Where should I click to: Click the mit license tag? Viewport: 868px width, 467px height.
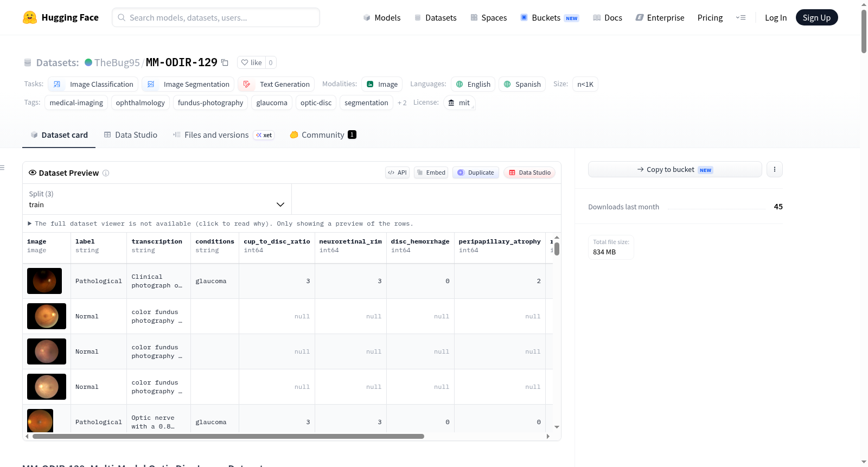pos(459,103)
